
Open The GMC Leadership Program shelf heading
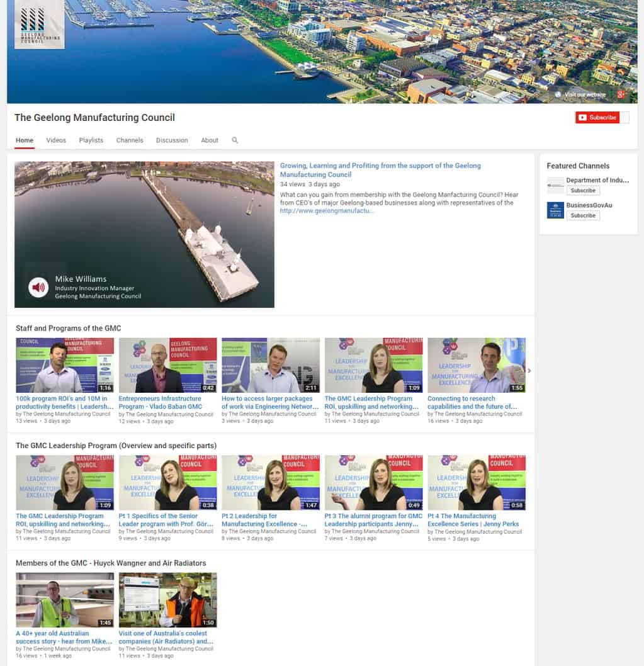click(x=116, y=446)
